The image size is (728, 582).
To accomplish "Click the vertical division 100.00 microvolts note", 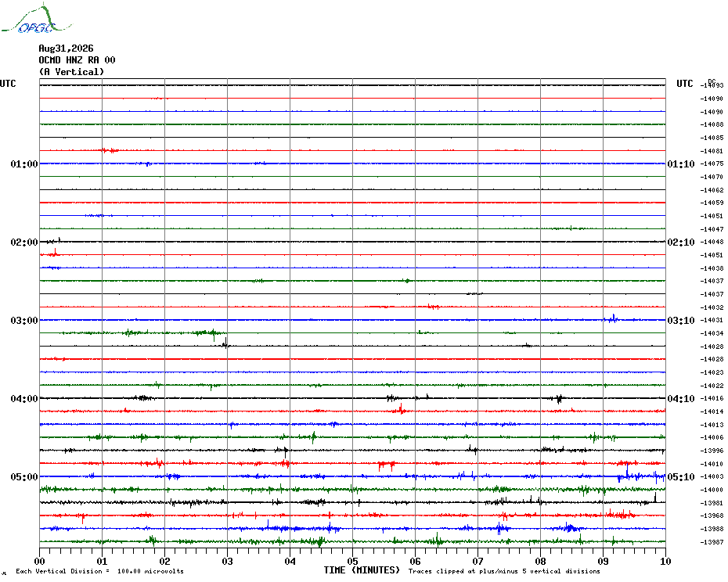I will (x=100, y=571).
